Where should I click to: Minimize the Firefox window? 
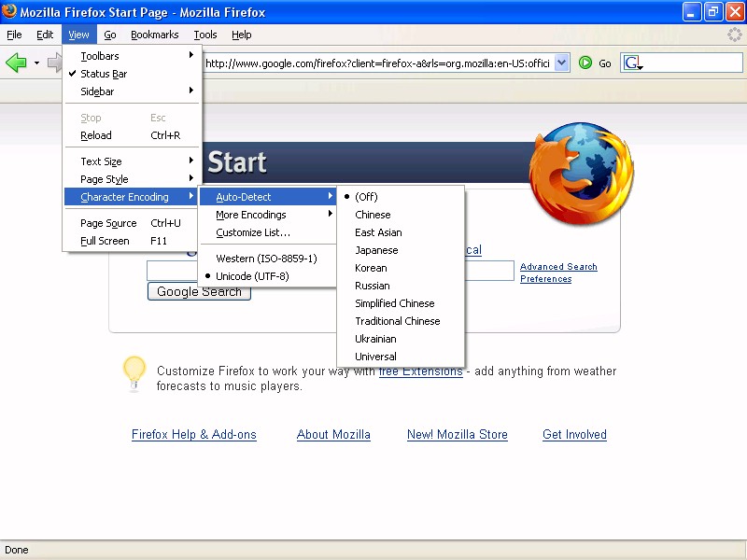click(x=691, y=12)
